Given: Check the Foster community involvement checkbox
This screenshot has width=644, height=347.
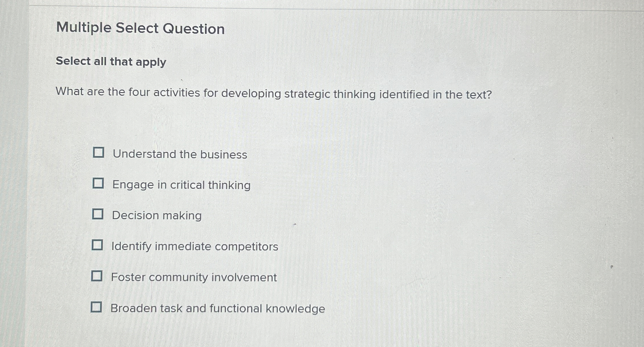Looking at the screenshot, I should pyautogui.click(x=98, y=276).
